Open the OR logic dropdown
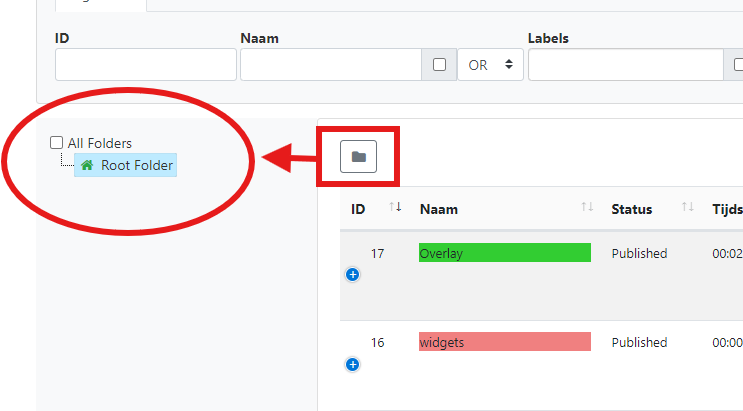 coord(490,64)
